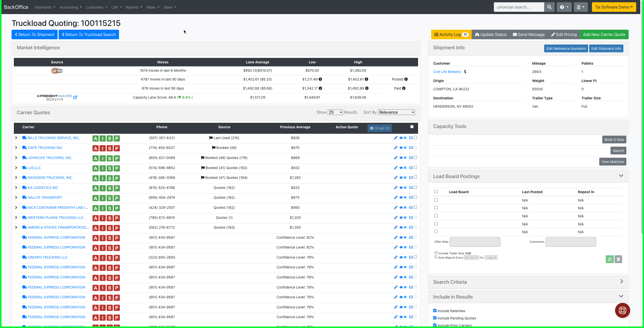Image resolution: width=644 pixels, height=328 pixels.
Task: Enable the Include Pending Quotes checkbox
Action: [x=435, y=318]
